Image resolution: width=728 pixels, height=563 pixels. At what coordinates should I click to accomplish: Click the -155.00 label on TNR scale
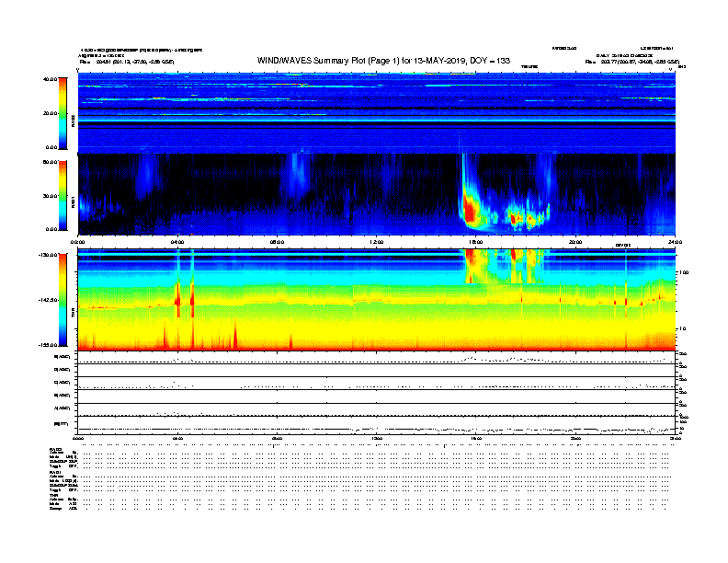pyautogui.click(x=48, y=345)
